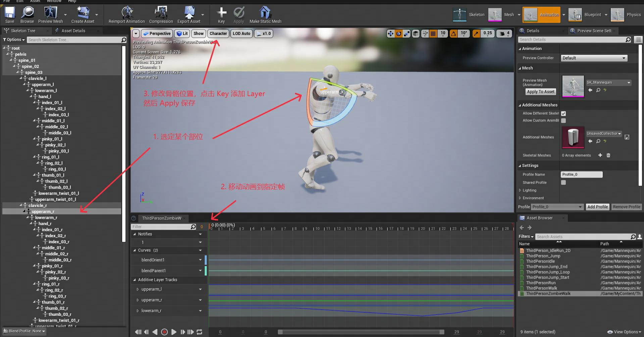Open Blend Profile dropdown
Viewport: 644px width, 337px height.
click(x=24, y=331)
